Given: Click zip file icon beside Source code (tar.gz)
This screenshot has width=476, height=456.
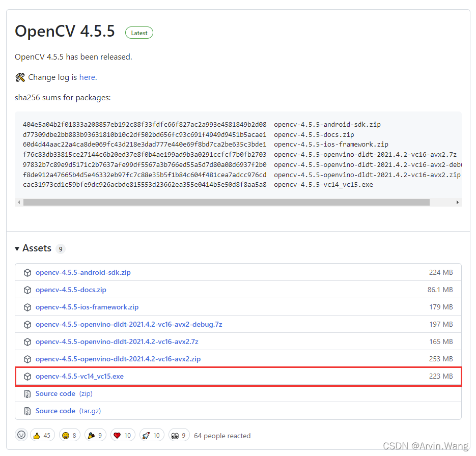Looking at the screenshot, I should pos(27,411).
